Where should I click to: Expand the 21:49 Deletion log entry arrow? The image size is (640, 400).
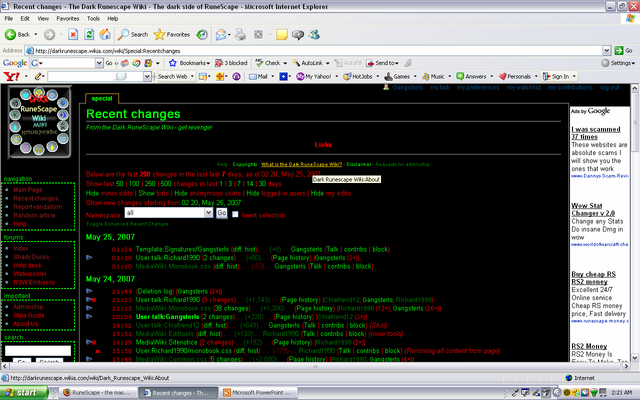tap(89, 291)
